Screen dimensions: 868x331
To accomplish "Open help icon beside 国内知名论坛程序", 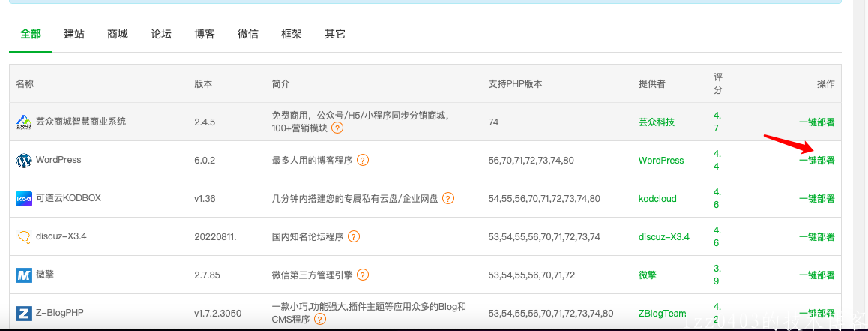I will (354, 236).
